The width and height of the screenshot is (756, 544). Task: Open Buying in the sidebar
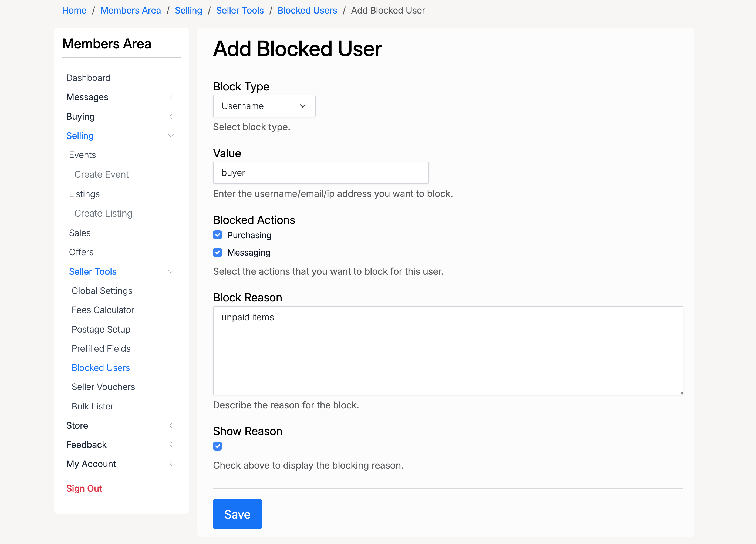coord(80,116)
